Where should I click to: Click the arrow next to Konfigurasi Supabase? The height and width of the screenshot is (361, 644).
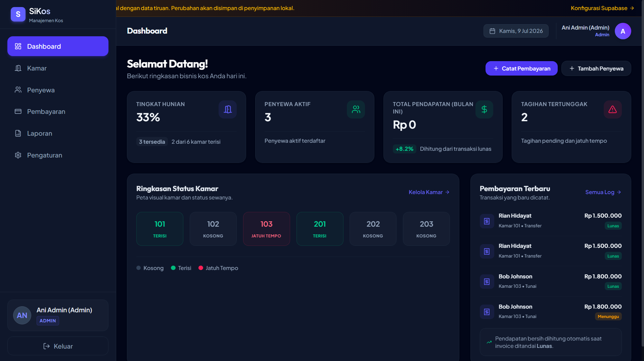[x=632, y=8]
